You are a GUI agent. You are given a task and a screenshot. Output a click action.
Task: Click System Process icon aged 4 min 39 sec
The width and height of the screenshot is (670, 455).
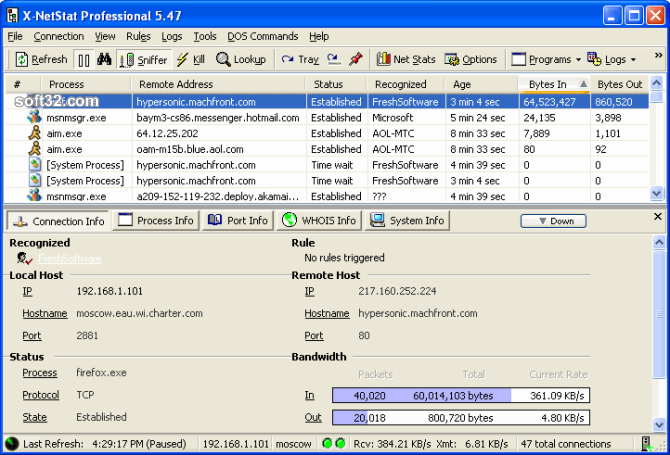point(35,164)
